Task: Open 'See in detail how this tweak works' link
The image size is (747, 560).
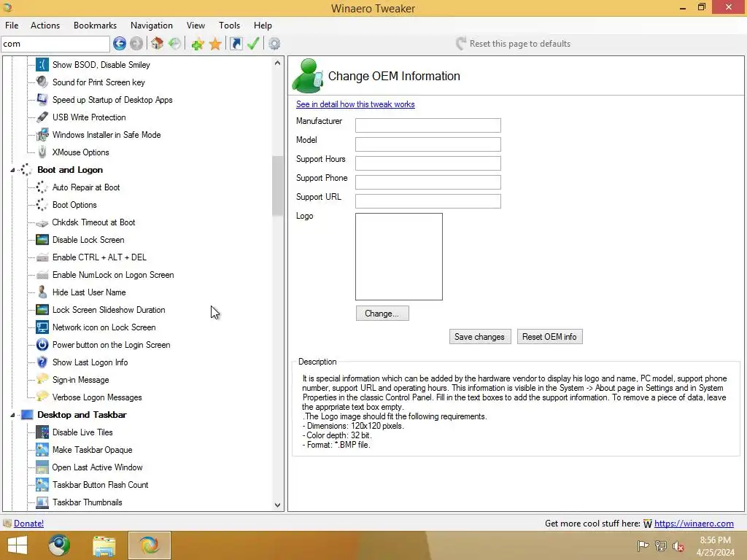Action: tap(355, 104)
